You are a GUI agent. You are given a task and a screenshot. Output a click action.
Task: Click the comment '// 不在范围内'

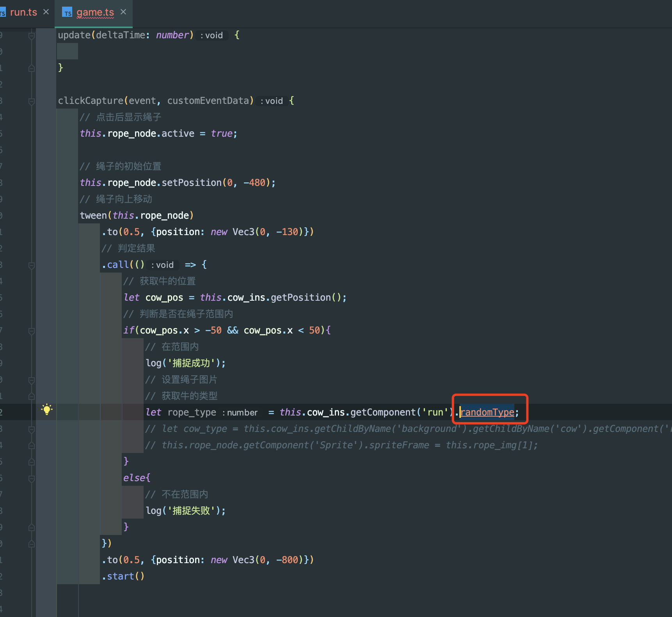pos(177,494)
